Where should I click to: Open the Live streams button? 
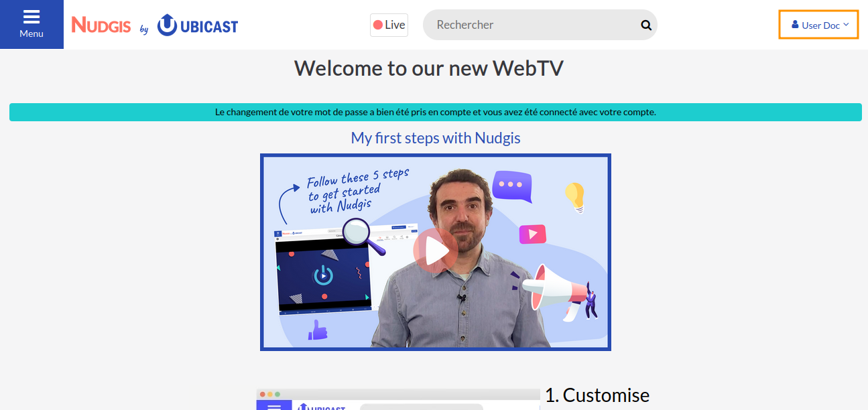pyautogui.click(x=389, y=25)
